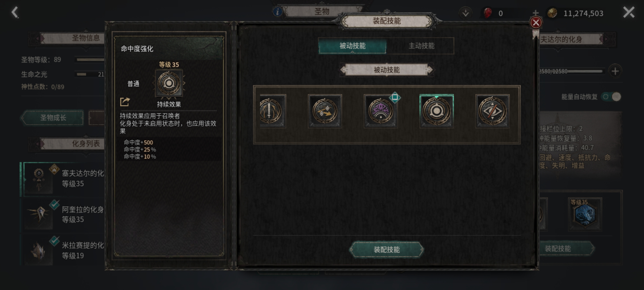This screenshot has height=290, width=644.
Task: Expand the down-arrow circle near top bar
Action: click(465, 13)
